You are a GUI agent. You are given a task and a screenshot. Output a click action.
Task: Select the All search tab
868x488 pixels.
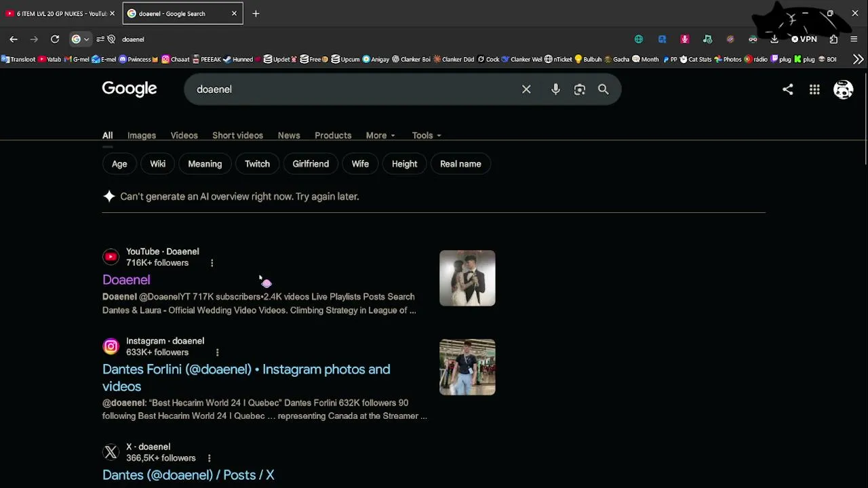pyautogui.click(x=107, y=136)
